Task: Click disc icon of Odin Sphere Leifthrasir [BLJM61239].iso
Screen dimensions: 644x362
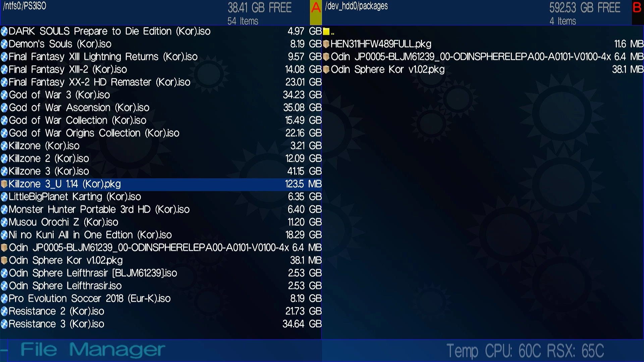Action: coord(4,274)
